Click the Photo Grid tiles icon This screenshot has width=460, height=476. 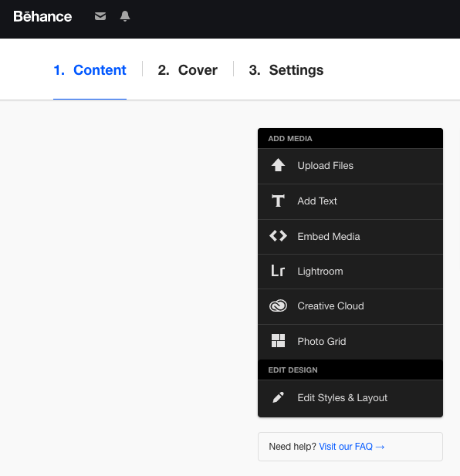click(278, 341)
